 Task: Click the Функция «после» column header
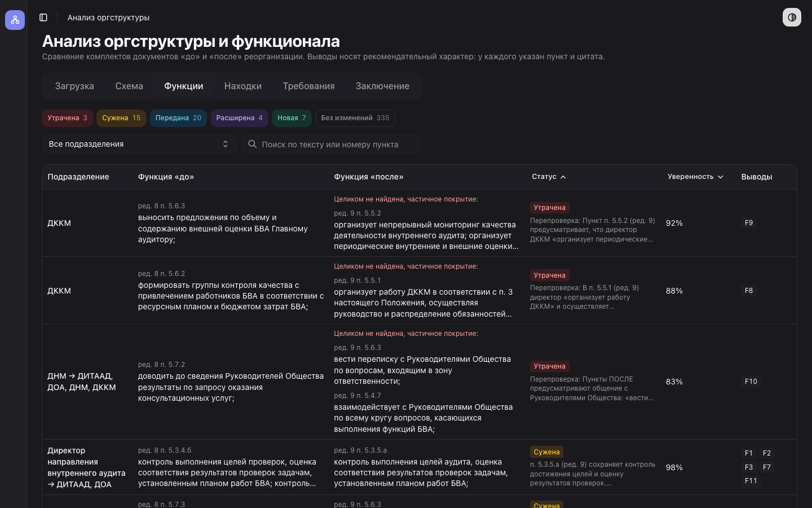369,177
